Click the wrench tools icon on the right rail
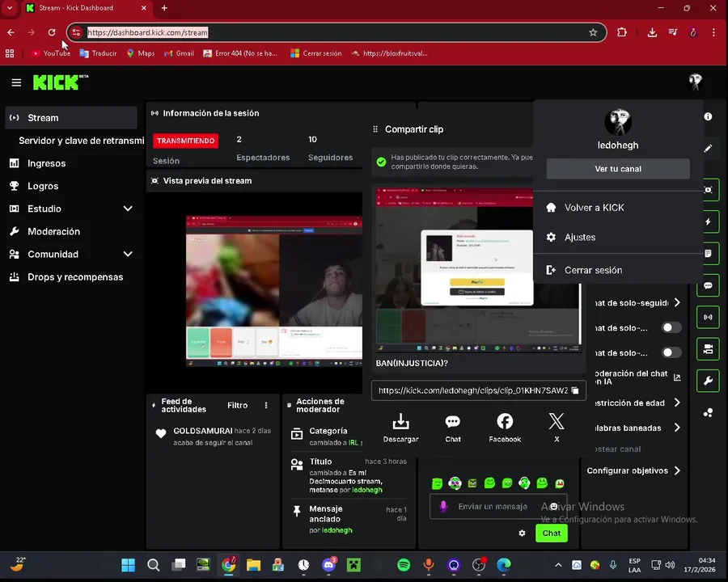 tap(708, 381)
